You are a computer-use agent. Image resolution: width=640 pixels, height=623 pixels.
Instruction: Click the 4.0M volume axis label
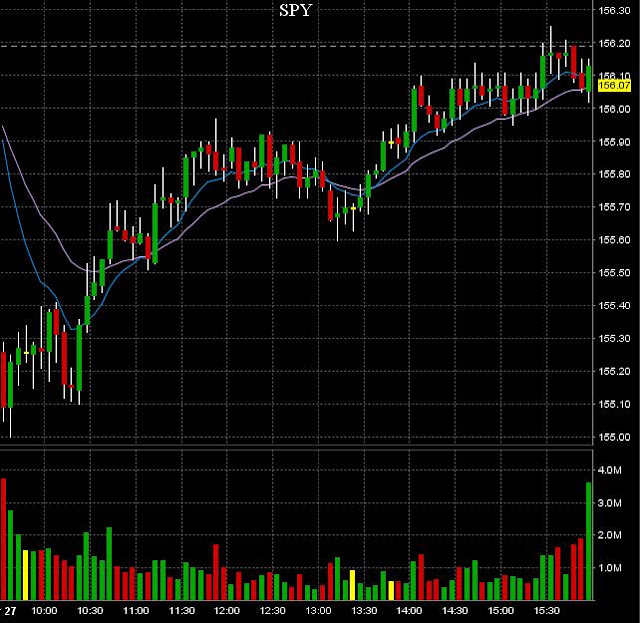(x=609, y=470)
